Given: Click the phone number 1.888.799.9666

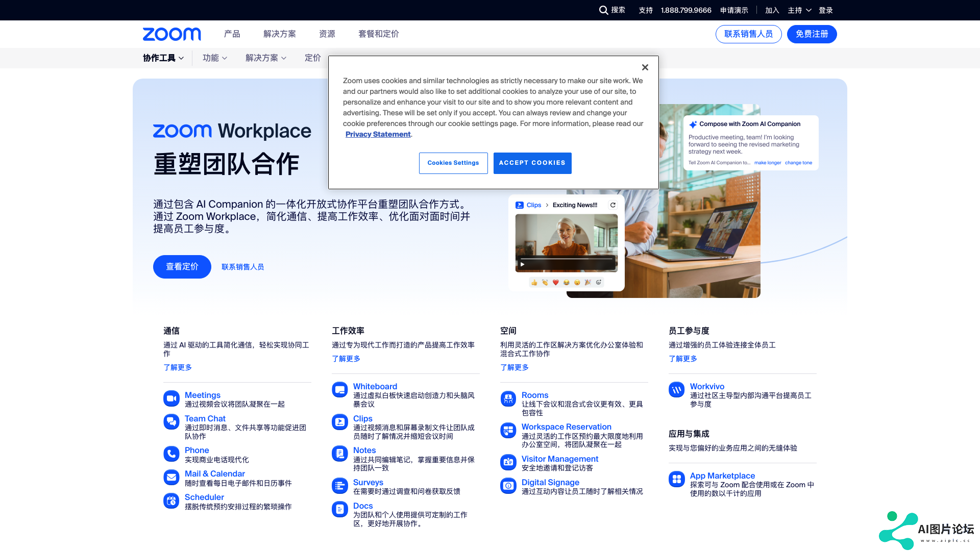Looking at the screenshot, I should click(686, 10).
